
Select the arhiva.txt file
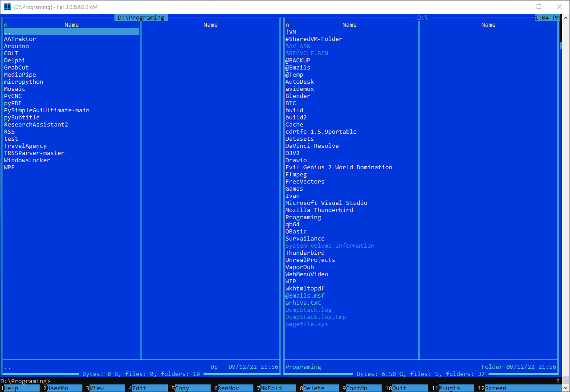pyautogui.click(x=303, y=302)
